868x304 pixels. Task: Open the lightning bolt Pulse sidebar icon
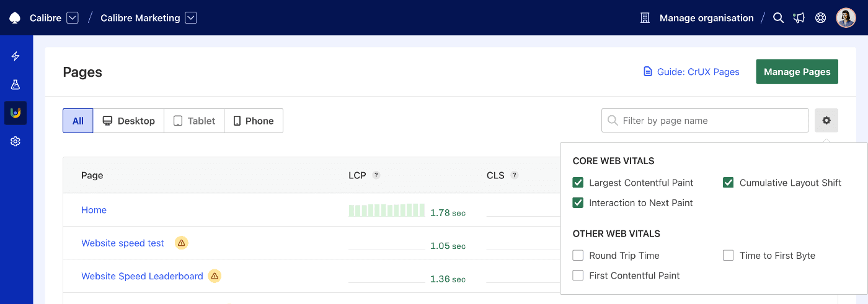point(15,56)
